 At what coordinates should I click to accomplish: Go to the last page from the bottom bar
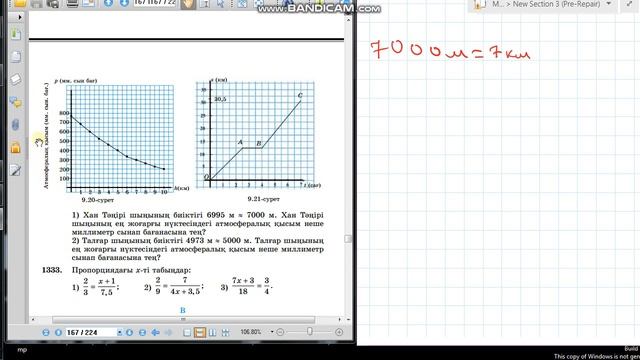pyautogui.click(x=142, y=333)
